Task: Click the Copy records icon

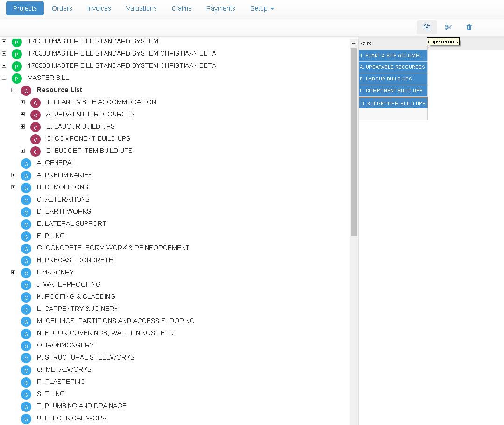Action: pos(426,27)
